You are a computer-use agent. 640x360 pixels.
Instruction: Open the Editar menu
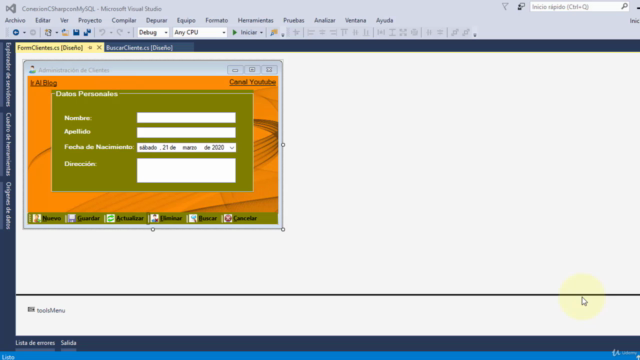[x=42, y=20]
